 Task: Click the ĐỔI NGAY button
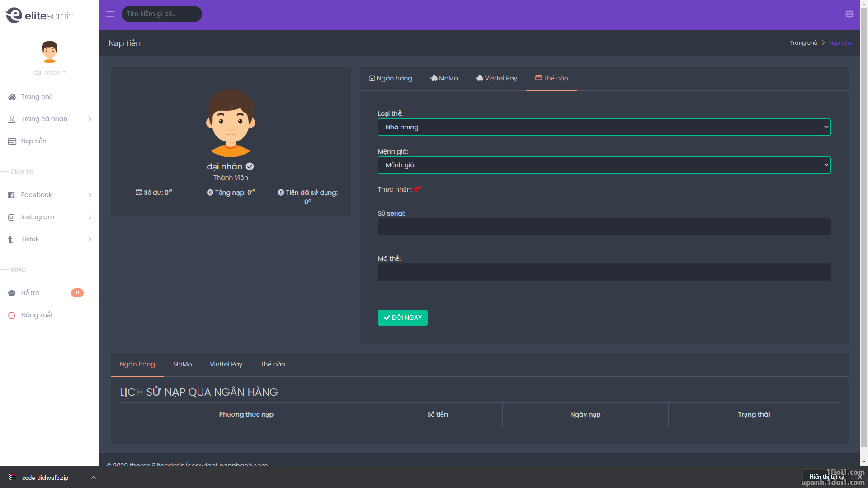click(x=402, y=318)
